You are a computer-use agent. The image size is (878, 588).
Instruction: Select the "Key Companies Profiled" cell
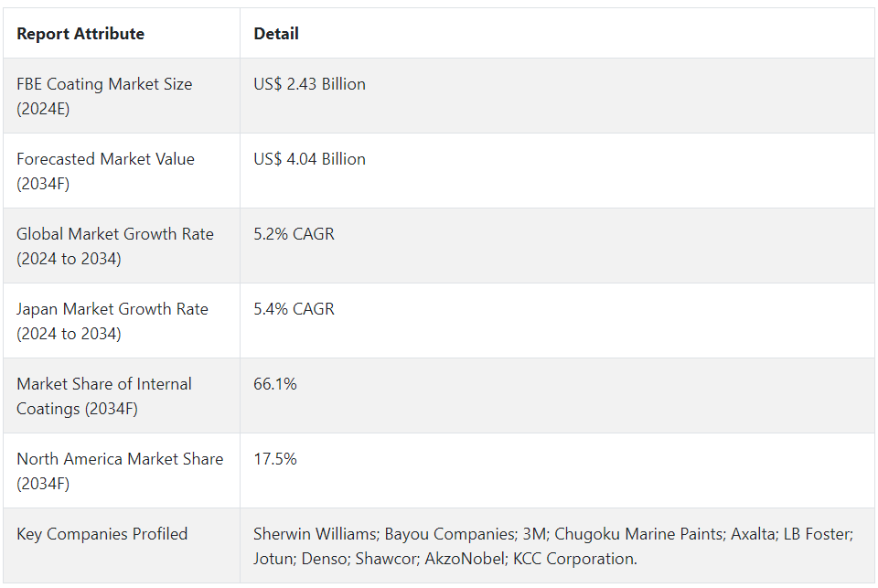tap(102, 534)
